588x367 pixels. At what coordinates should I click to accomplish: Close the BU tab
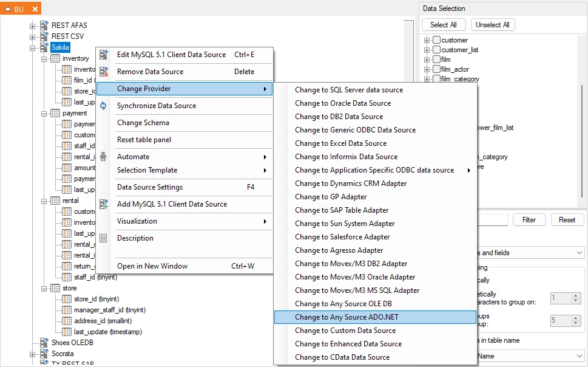coord(35,9)
